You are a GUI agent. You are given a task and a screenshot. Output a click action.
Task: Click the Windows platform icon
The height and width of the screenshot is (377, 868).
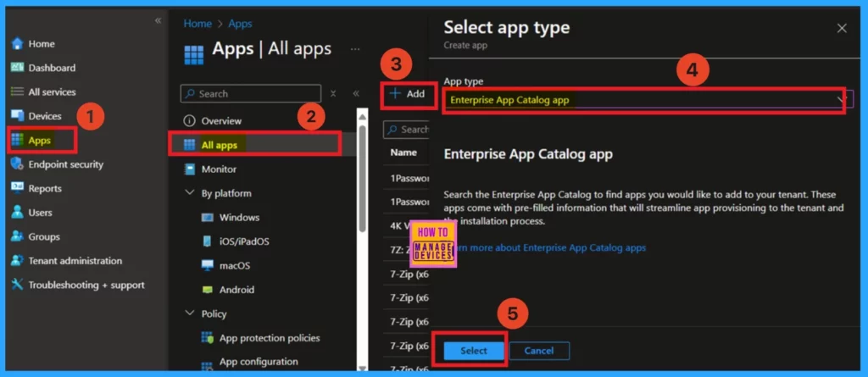(x=208, y=218)
